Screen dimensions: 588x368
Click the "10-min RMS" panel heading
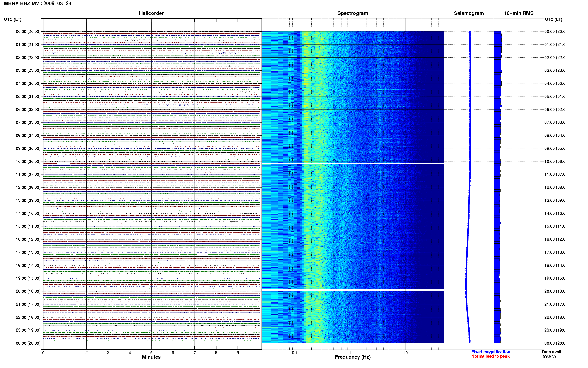coord(519,13)
